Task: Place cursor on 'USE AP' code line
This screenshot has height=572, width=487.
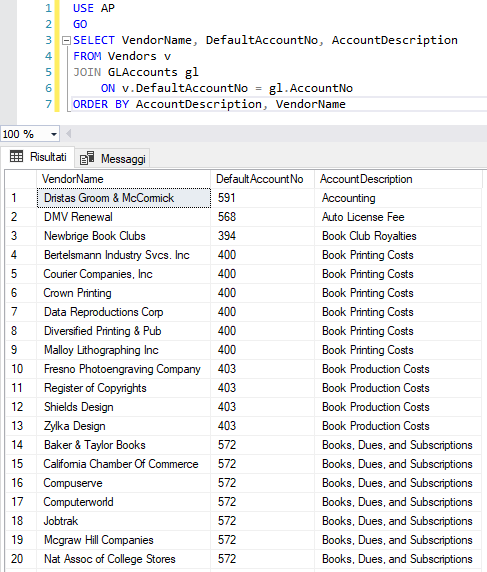Action: coord(94,8)
